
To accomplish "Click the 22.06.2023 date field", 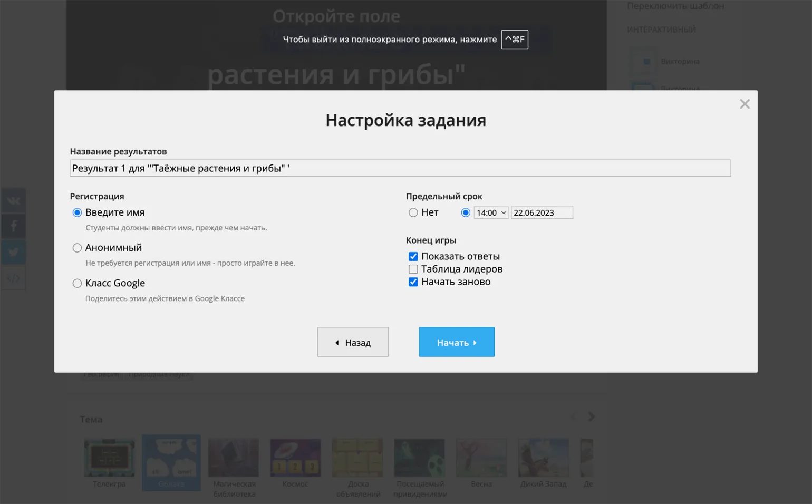I will [542, 212].
